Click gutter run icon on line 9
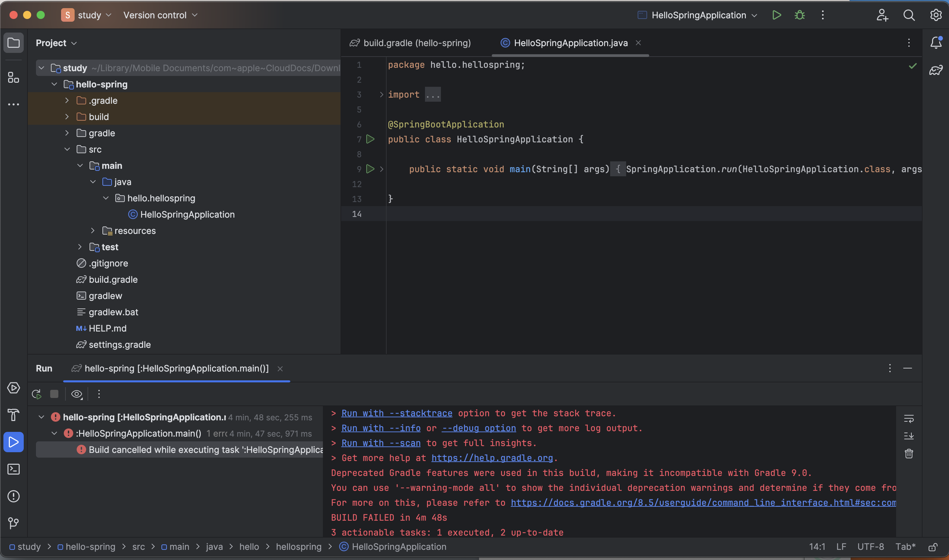Screen dimensions: 949x560 point(370,169)
